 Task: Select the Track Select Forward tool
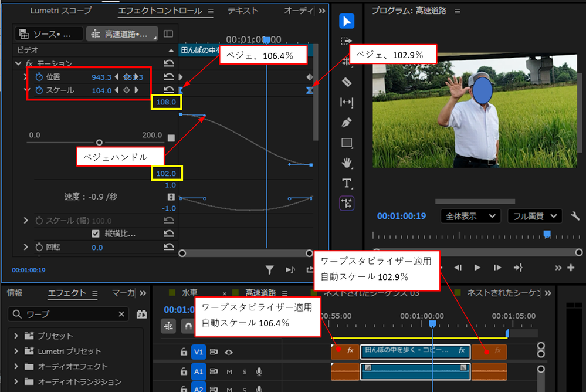click(347, 40)
